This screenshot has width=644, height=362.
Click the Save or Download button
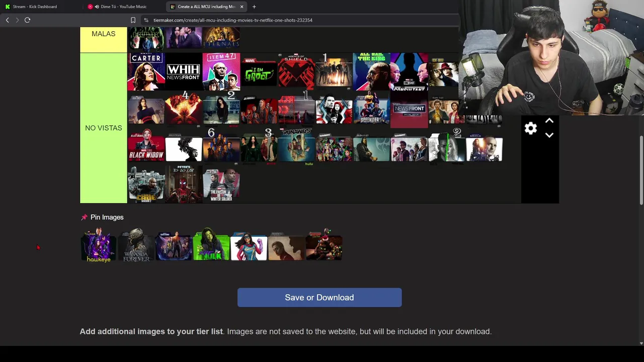coord(319,298)
